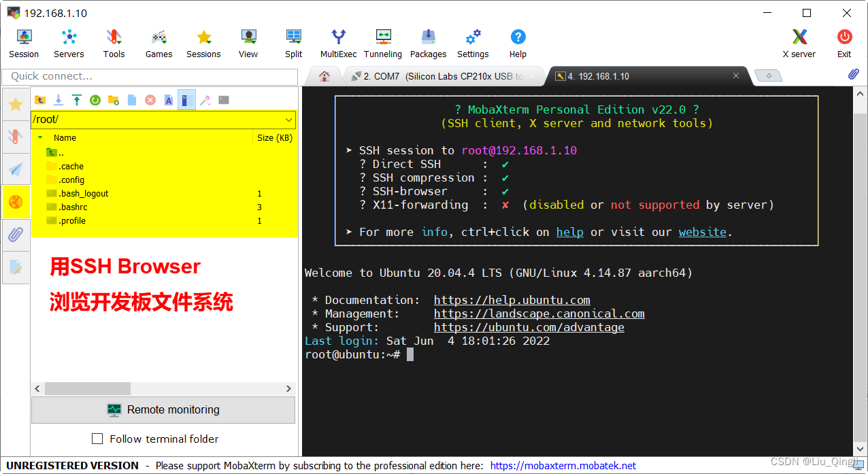
Task: Close the COM7 tab
Action: click(x=533, y=76)
